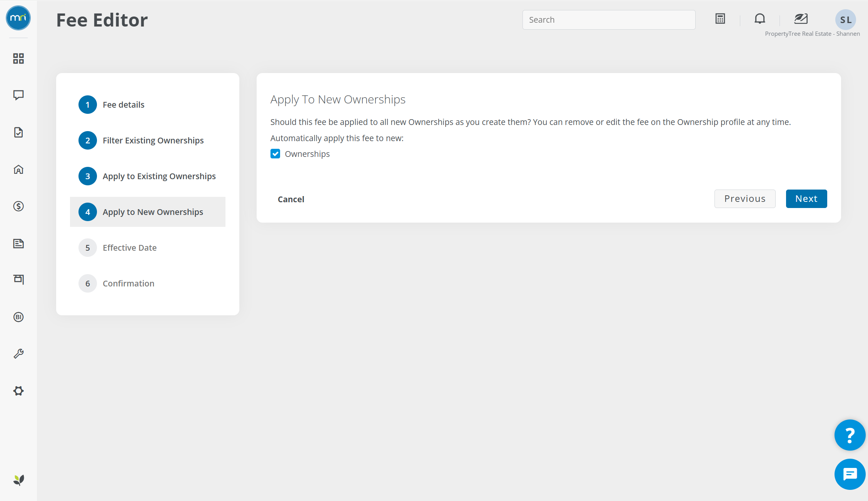Viewport: 868px width, 501px height.
Task: Click into the Search field
Action: click(x=609, y=20)
